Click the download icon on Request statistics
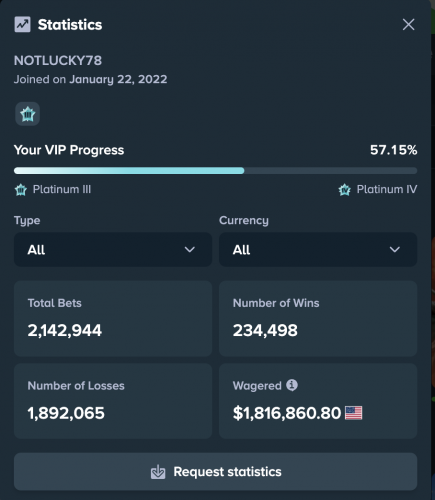 click(x=158, y=472)
